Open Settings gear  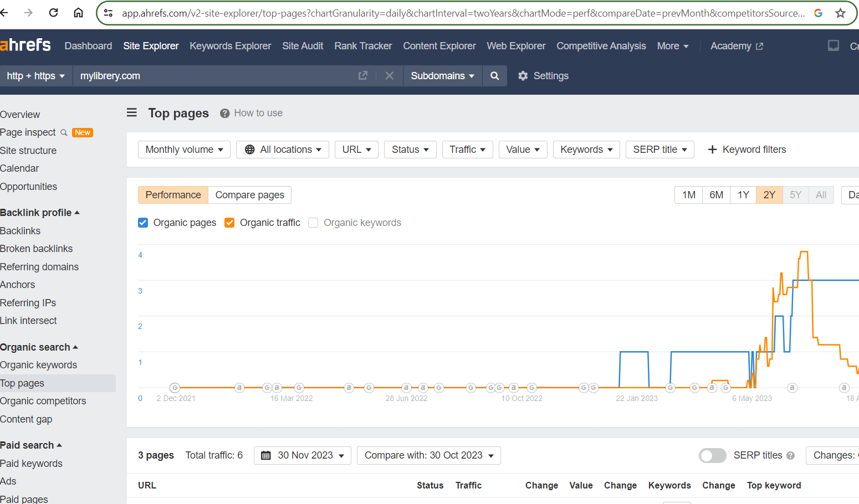(543, 76)
